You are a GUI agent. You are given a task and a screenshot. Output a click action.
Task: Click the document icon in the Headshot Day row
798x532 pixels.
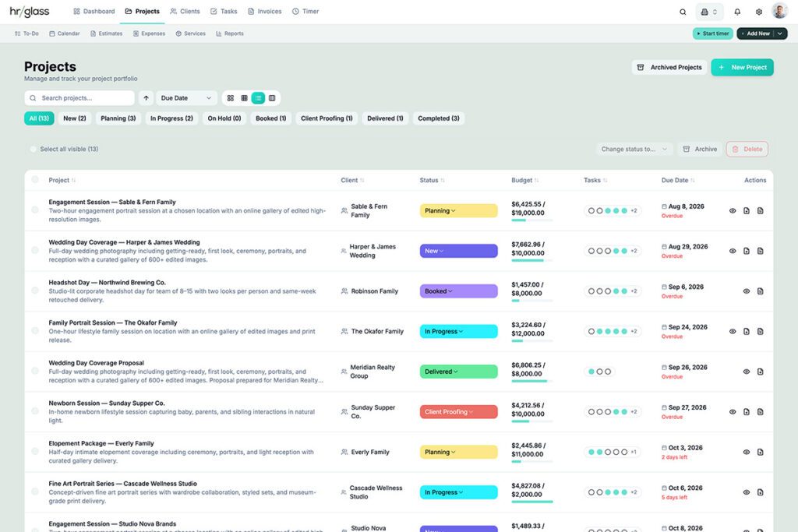coord(760,291)
